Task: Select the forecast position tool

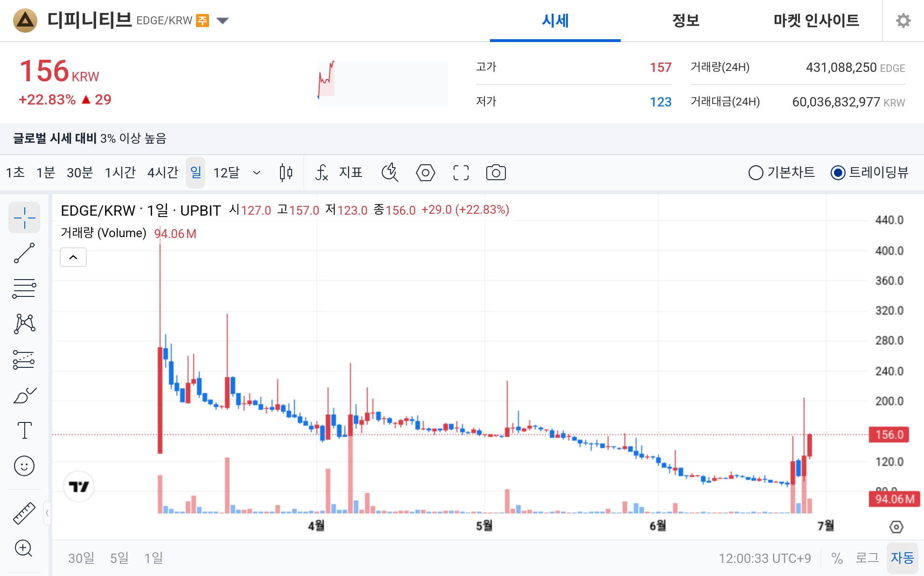Action: click(24, 359)
